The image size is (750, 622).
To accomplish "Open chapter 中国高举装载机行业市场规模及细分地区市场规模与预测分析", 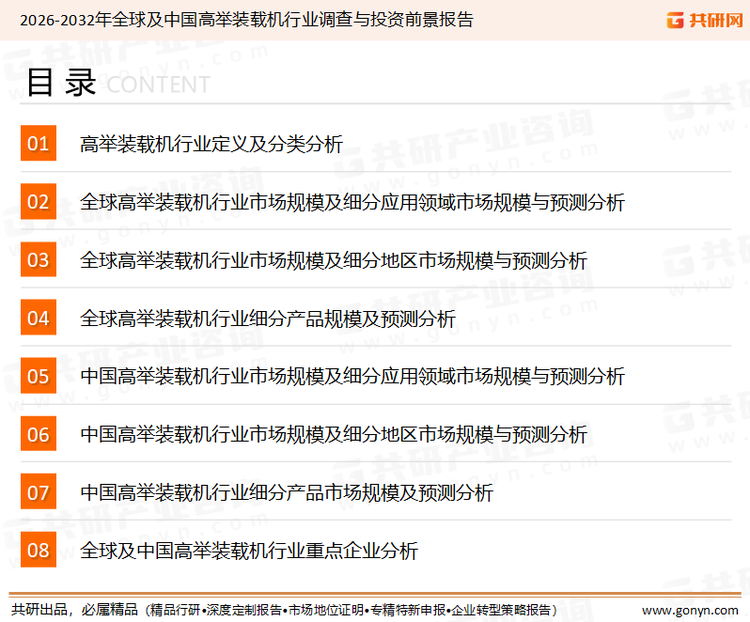I will coord(333,434).
